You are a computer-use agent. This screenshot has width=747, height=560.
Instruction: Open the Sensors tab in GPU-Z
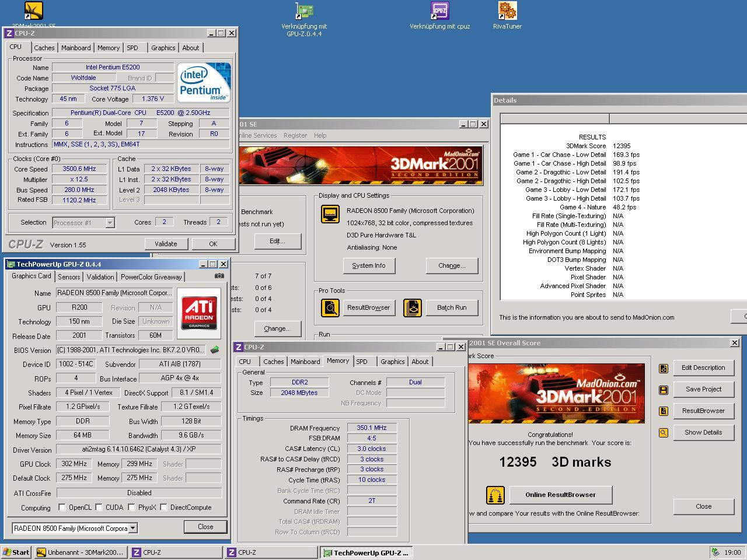point(69,277)
